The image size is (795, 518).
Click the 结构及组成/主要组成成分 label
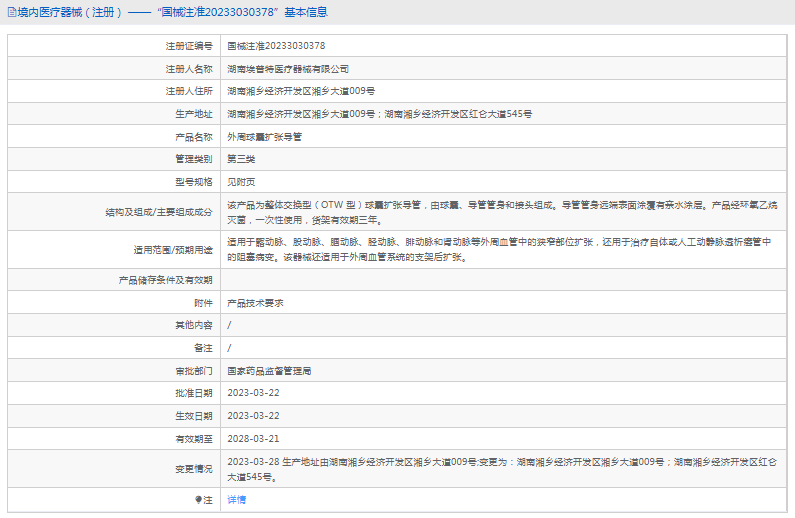pos(159,212)
